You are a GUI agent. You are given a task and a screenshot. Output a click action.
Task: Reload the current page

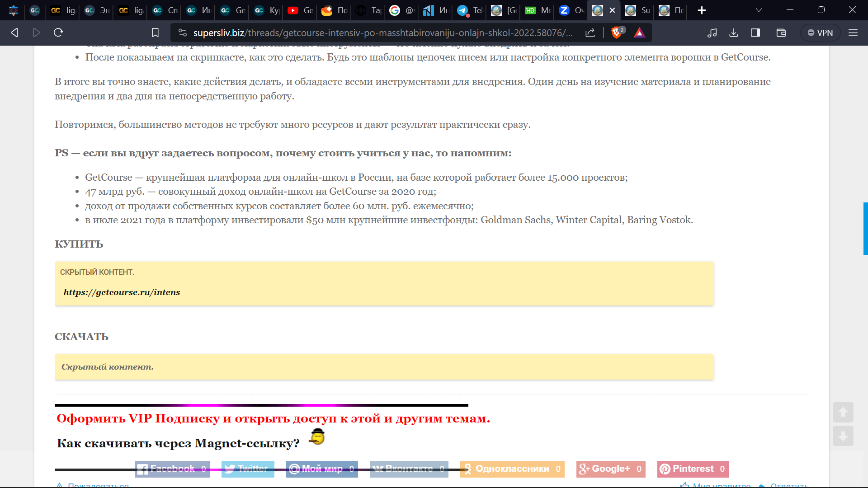(x=58, y=33)
